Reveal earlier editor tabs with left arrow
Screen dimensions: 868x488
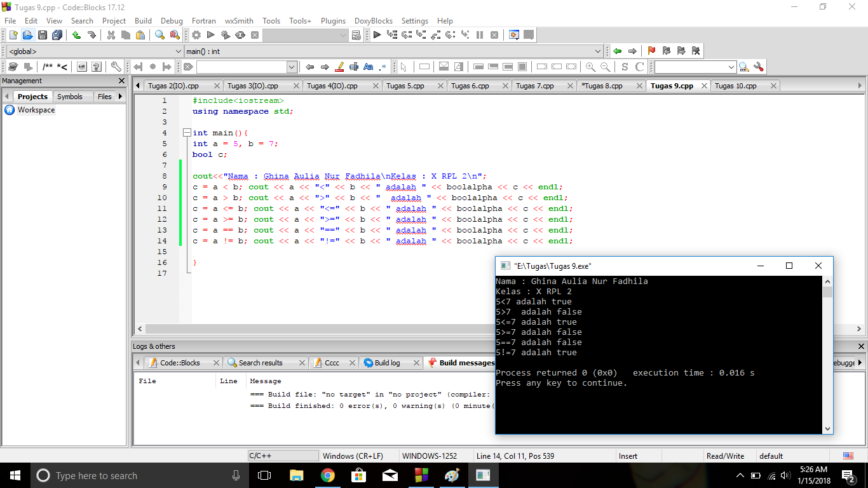[138, 85]
